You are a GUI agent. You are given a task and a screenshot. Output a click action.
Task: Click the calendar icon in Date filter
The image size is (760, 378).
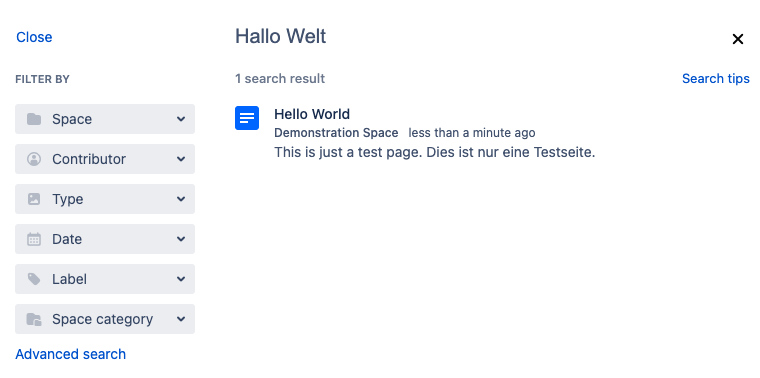click(x=34, y=239)
